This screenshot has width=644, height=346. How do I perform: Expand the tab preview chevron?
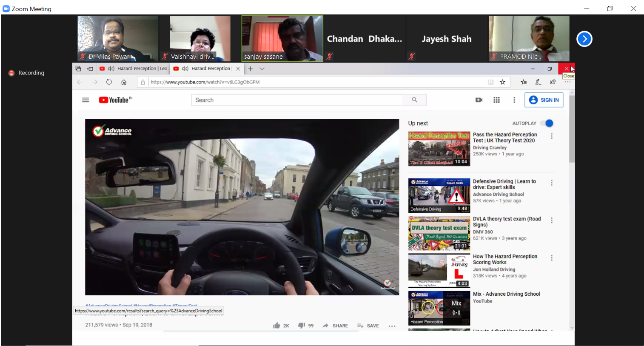[x=262, y=69]
